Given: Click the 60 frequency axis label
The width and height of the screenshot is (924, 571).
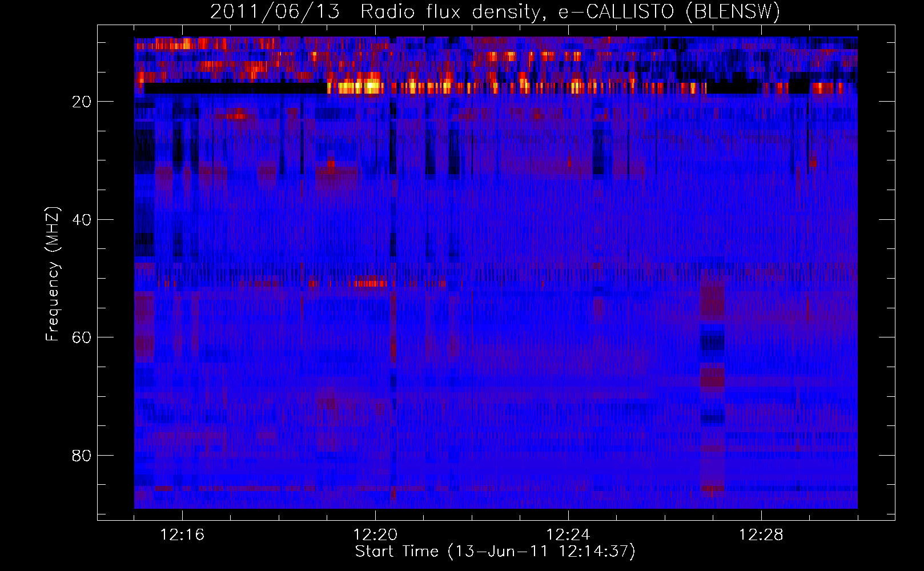Looking at the screenshot, I should [82, 337].
